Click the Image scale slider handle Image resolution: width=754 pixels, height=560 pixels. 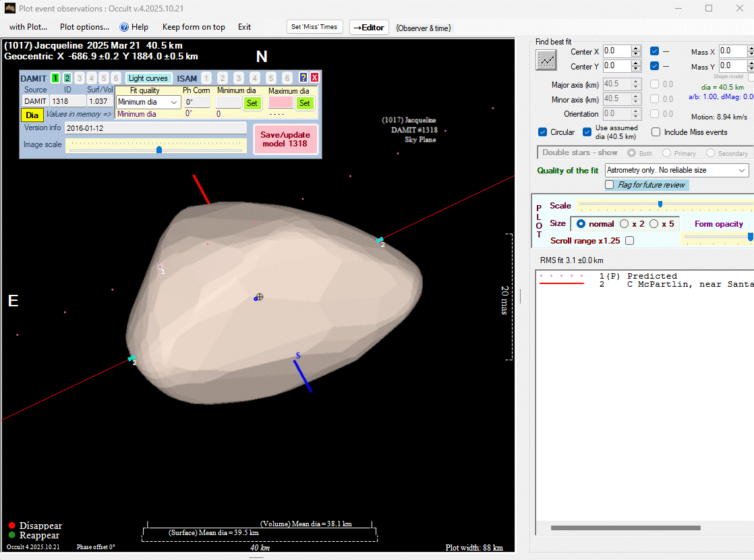pos(159,150)
